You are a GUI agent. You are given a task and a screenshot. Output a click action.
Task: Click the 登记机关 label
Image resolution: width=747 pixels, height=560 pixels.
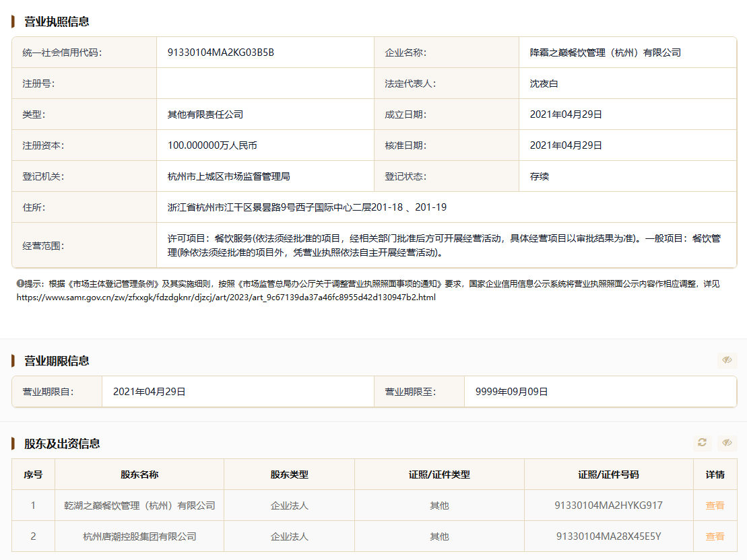click(x=43, y=176)
